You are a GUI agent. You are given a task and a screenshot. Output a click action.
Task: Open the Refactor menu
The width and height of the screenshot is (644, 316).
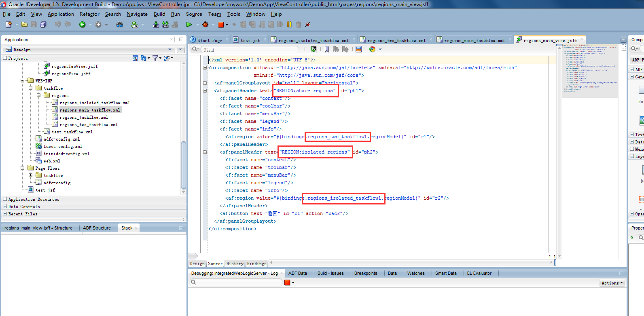coord(89,14)
